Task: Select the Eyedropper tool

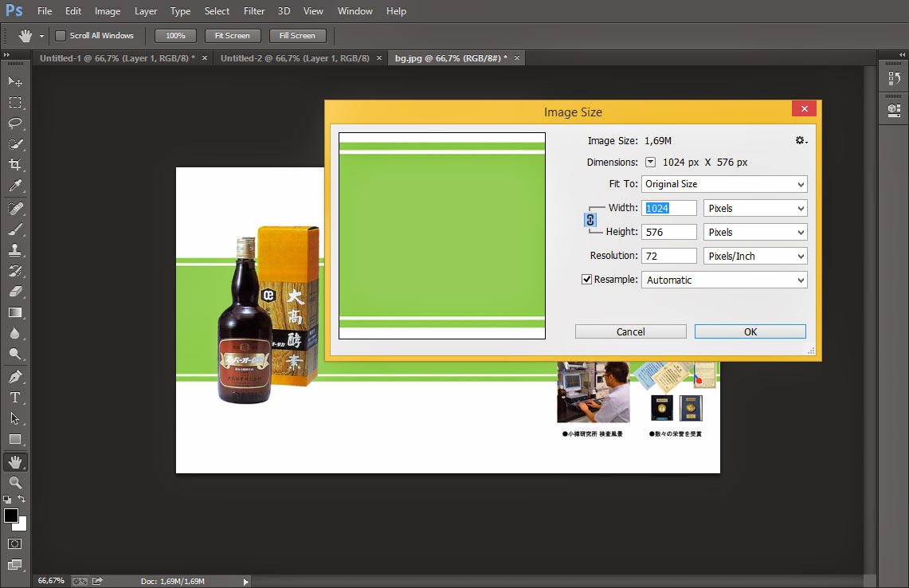Action: click(x=15, y=186)
